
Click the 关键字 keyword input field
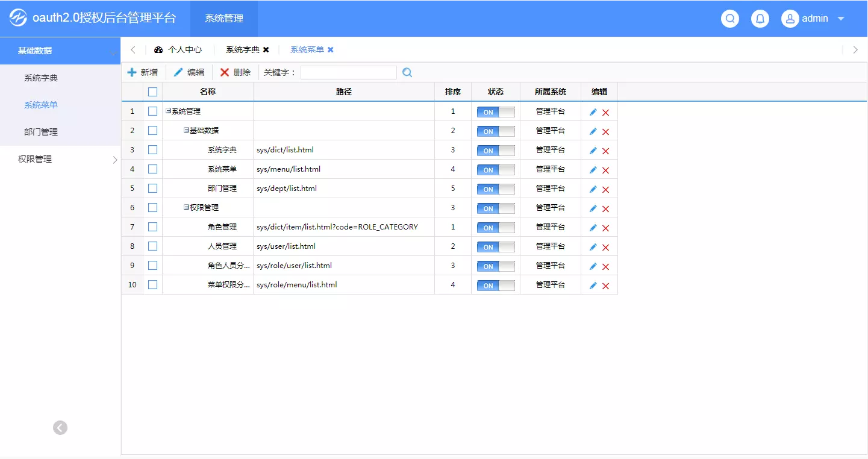point(348,72)
